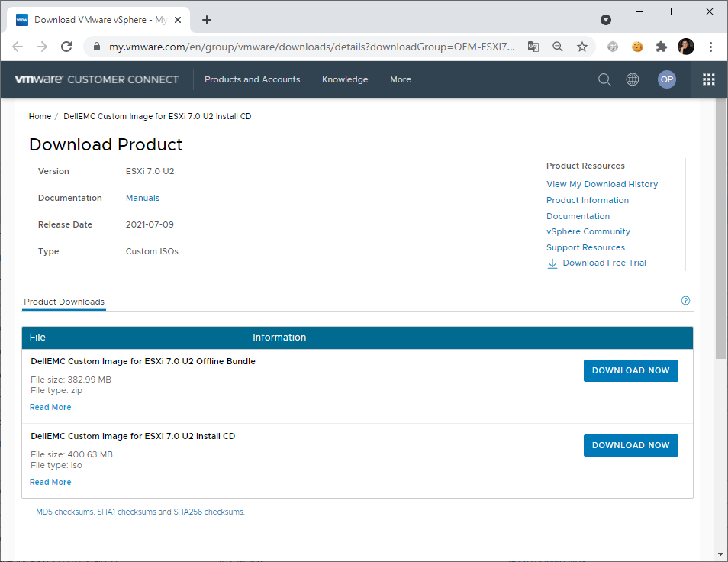This screenshot has height=562, width=728.
Task: Open the Manuals documentation link
Action: click(143, 198)
